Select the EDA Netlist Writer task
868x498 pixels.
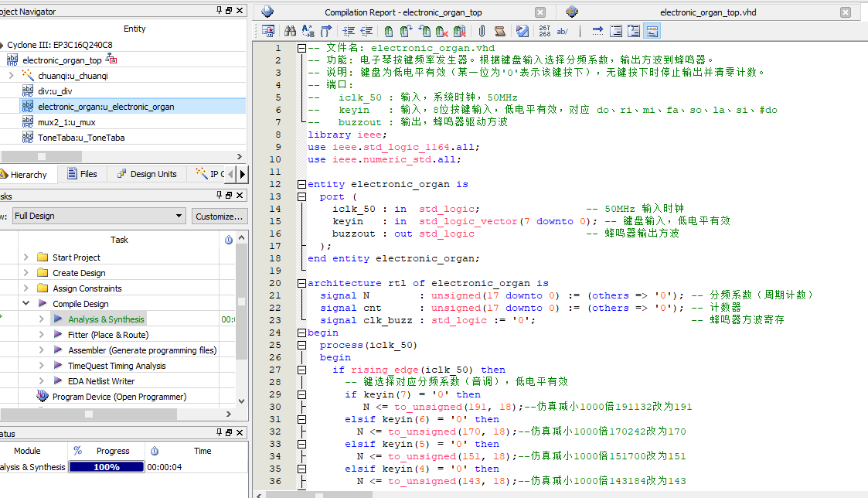point(101,381)
